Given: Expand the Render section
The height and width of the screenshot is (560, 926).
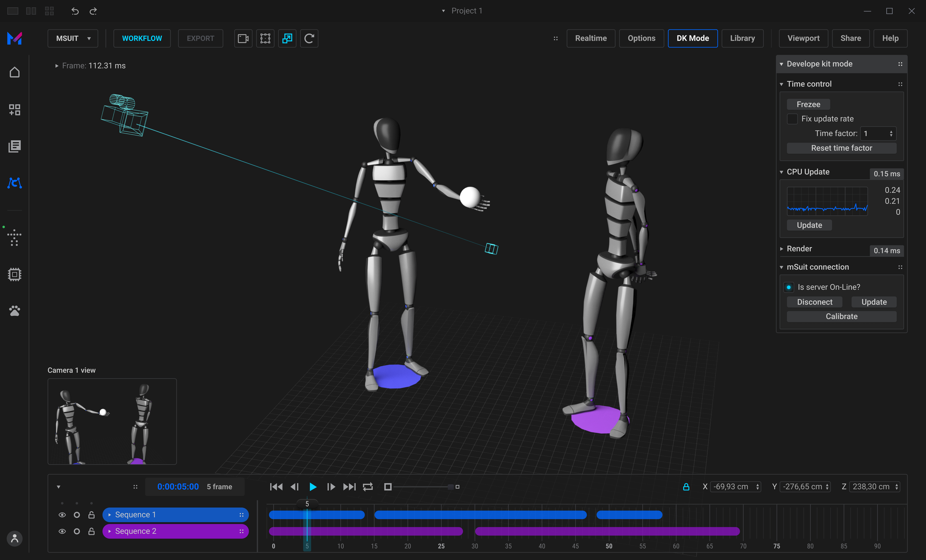Looking at the screenshot, I should coord(782,249).
